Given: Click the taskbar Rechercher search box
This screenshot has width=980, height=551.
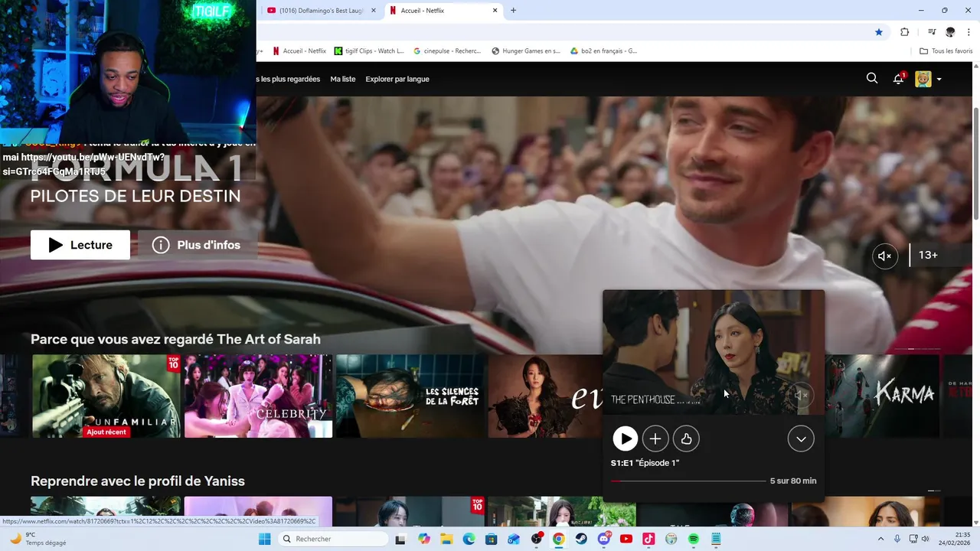Looking at the screenshot, I should tap(332, 539).
